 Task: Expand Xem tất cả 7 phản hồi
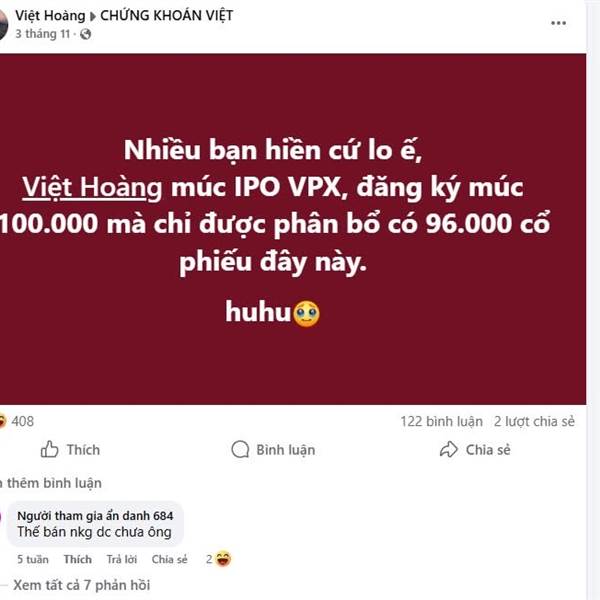pos(82,585)
